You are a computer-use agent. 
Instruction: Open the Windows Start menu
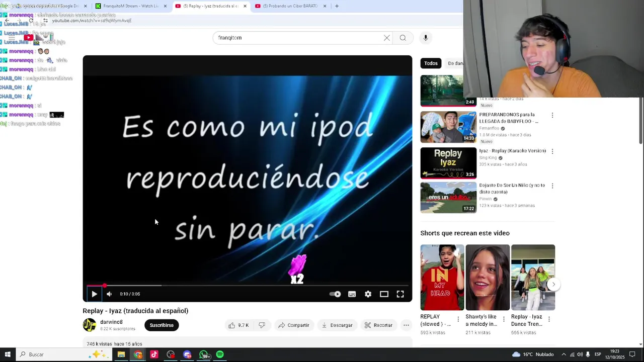tap(7, 354)
